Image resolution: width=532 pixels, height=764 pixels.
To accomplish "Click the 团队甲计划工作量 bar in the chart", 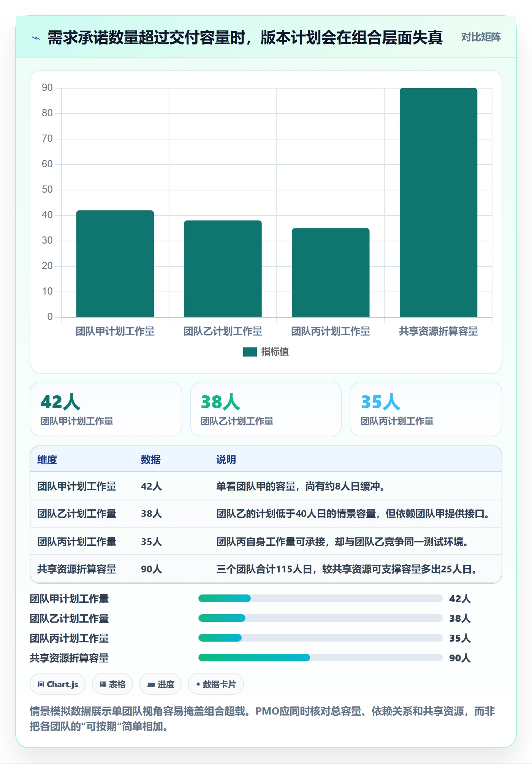I will tap(115, 263).
